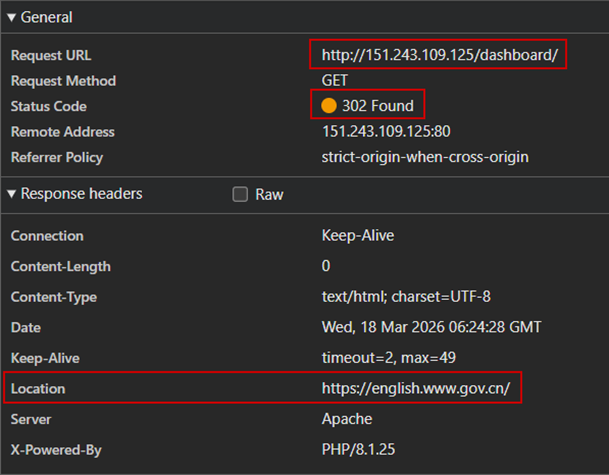Select the 302 Found status text
This screenshot has height=475, width=609.
(378, 106)
